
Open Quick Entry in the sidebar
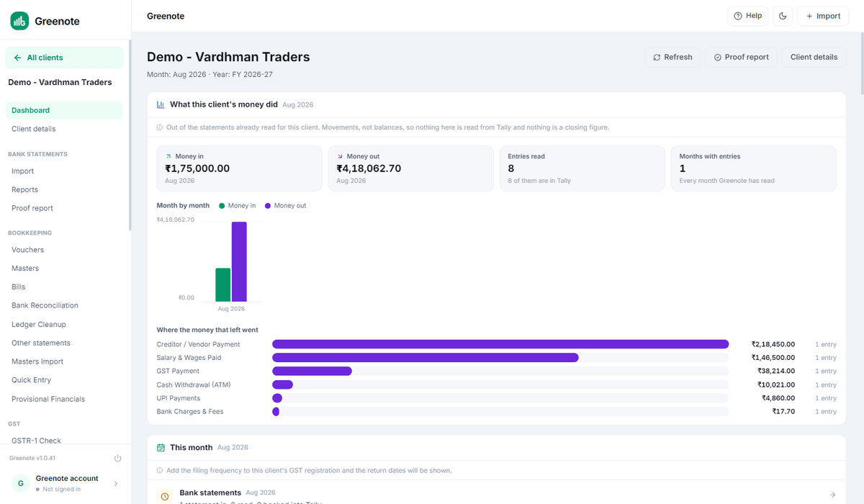(x=65, y=380)
